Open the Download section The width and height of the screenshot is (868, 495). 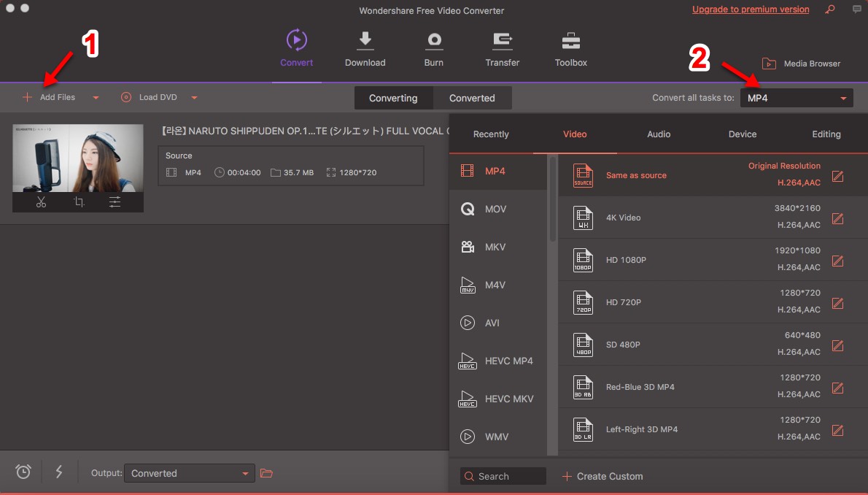(365, 40)
